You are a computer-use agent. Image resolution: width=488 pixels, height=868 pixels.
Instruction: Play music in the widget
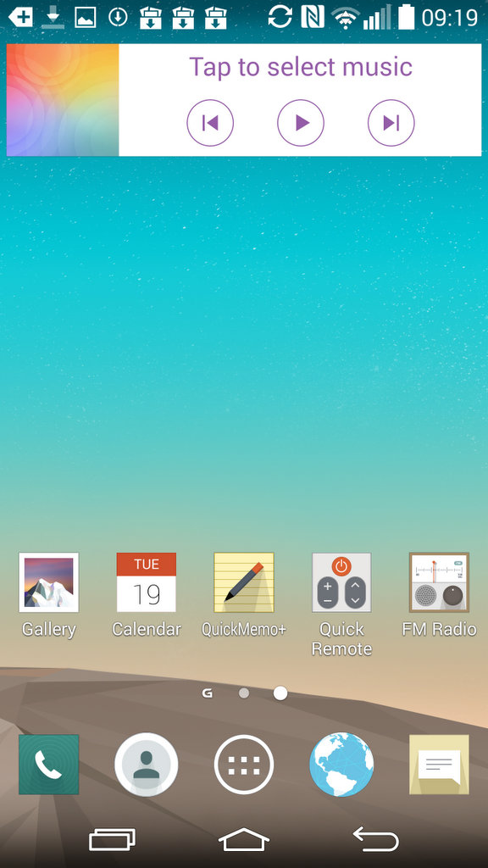point(301,122)
